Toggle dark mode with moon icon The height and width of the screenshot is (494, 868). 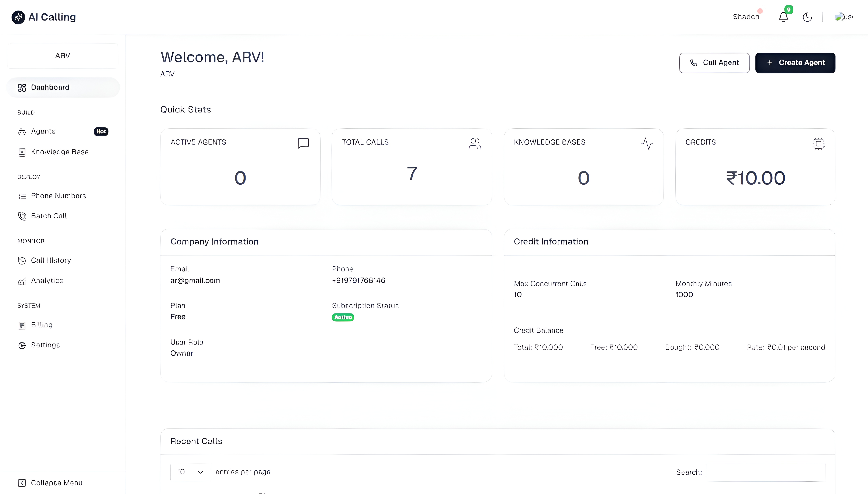tap(807, 17)
